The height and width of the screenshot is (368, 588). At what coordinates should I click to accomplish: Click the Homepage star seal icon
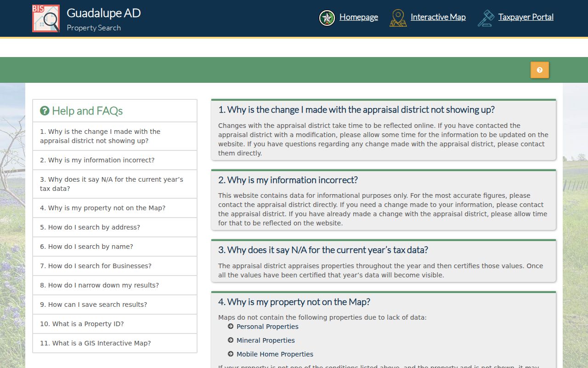[x=327, y=18]
